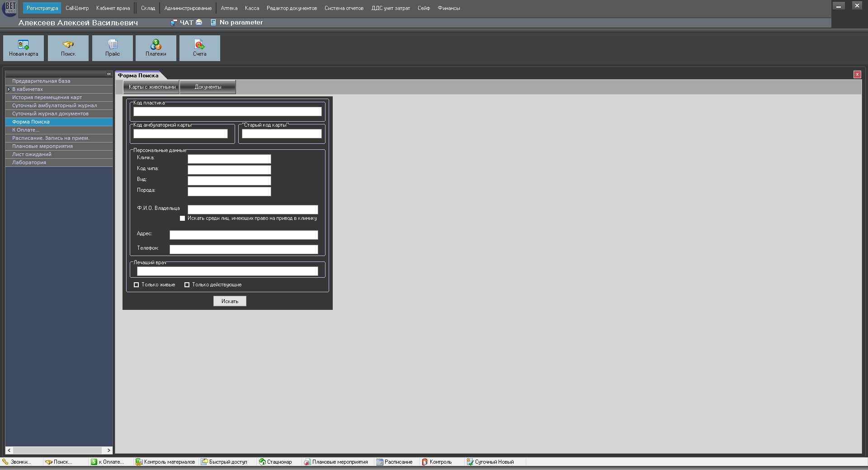
Task: Collapse the left sidebar panel arrows
Action: click(108, 74)
